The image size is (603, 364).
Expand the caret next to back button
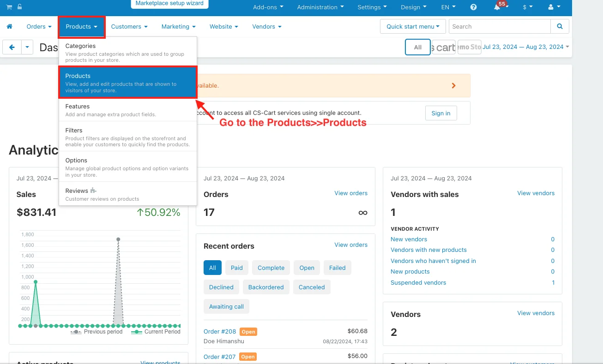coord(27,47)
